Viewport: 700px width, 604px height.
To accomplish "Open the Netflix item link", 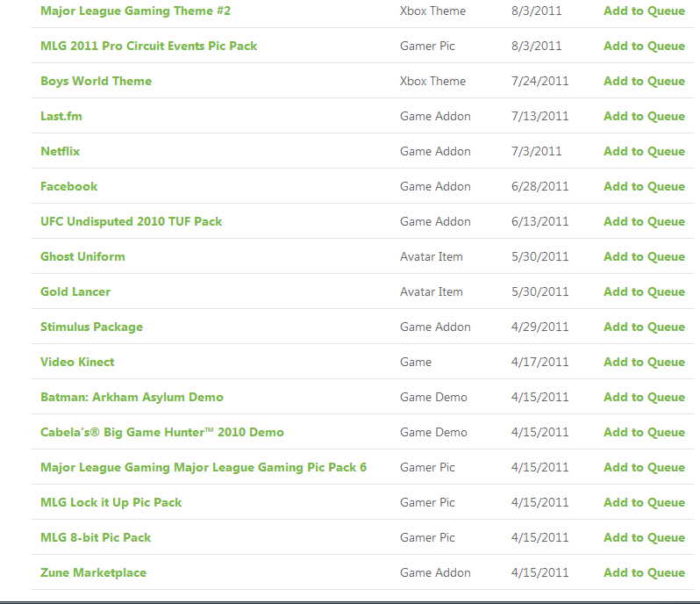I will click(60, 152).
